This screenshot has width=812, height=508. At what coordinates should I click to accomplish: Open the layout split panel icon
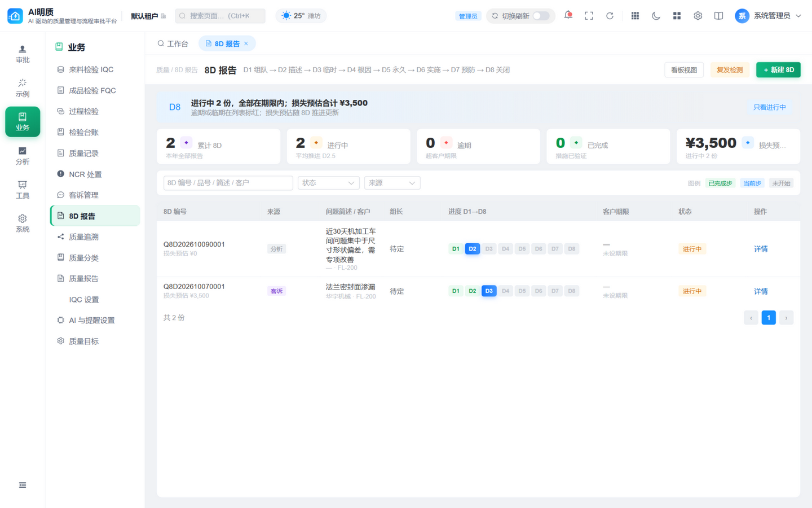tap(718, 16)
